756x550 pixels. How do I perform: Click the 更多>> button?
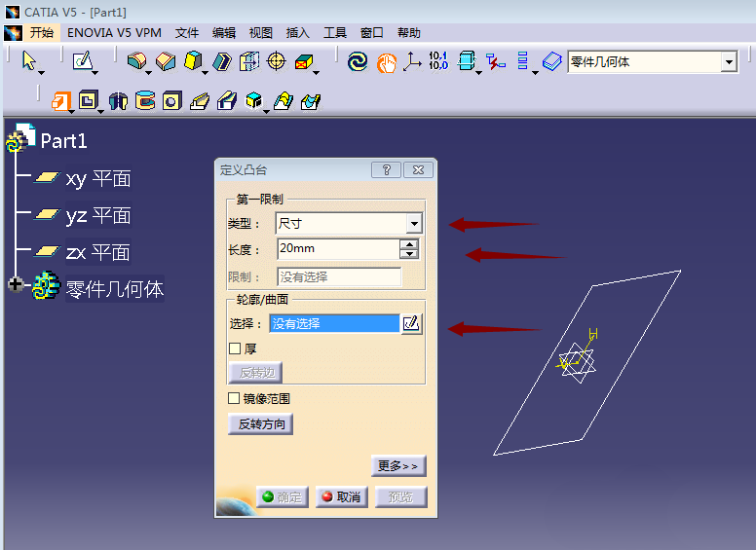click(x=398, y=466)
